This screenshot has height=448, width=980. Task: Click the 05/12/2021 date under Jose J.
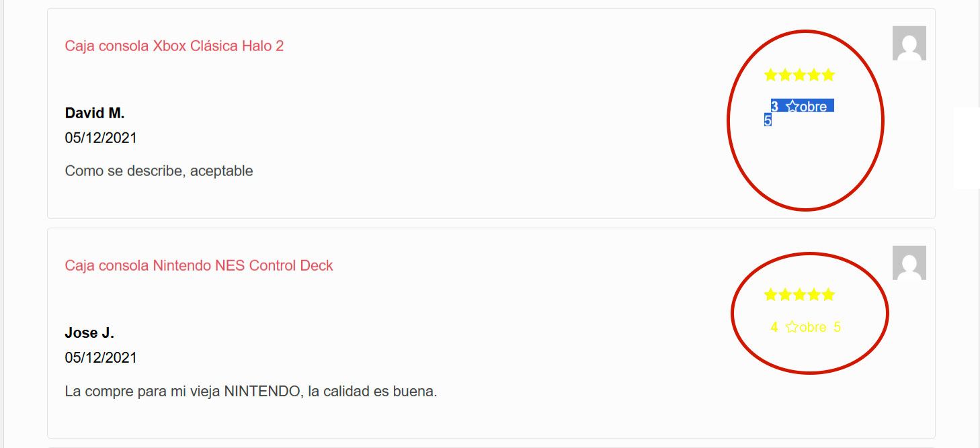101,357
